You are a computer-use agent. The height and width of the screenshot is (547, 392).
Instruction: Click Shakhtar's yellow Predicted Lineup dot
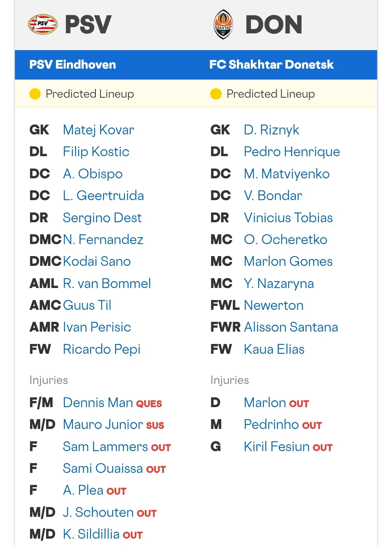pos(216,94)
